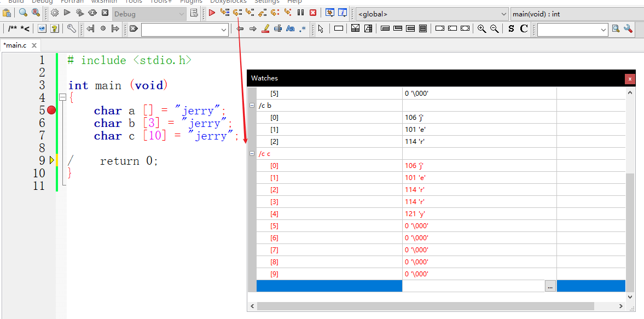644x319 pixels.
Task: Switch to the *main.c editor tab
Action: point(15,45)
